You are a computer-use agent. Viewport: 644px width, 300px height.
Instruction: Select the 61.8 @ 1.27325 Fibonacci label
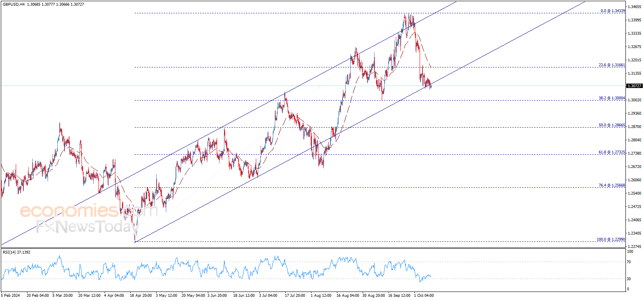pos(612,152)
